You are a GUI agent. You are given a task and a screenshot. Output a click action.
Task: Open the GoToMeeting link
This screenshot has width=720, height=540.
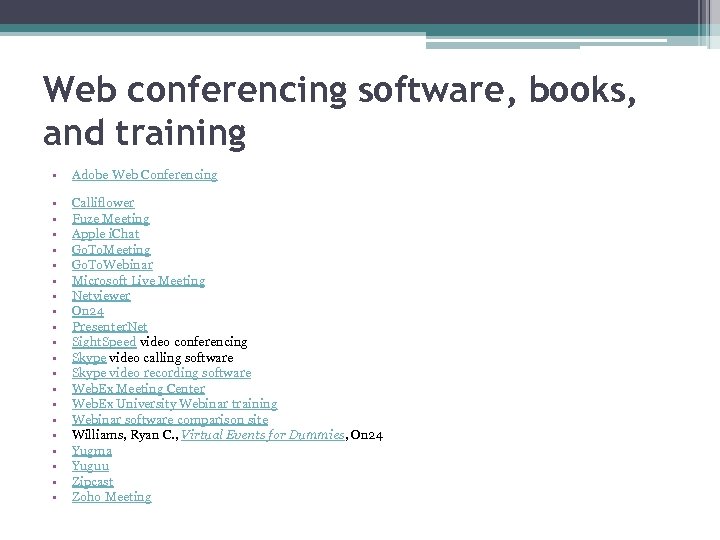111,250
